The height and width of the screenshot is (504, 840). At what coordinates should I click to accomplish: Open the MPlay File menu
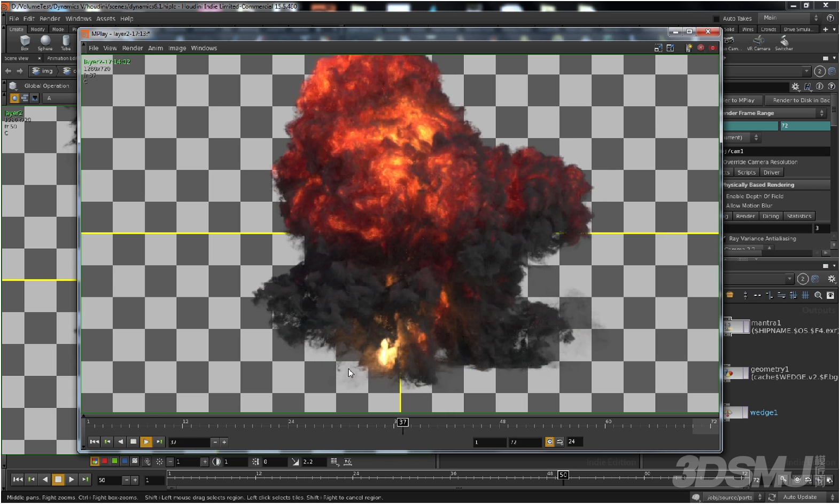[x=94, y=48]
